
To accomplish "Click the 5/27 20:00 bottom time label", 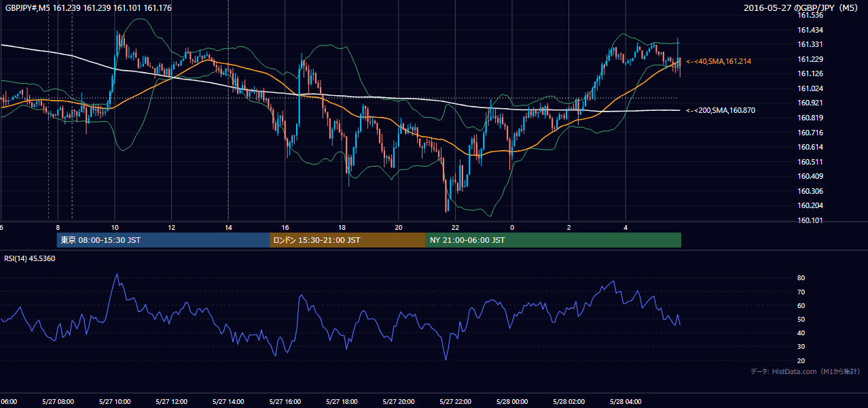I will pos(399,401).
